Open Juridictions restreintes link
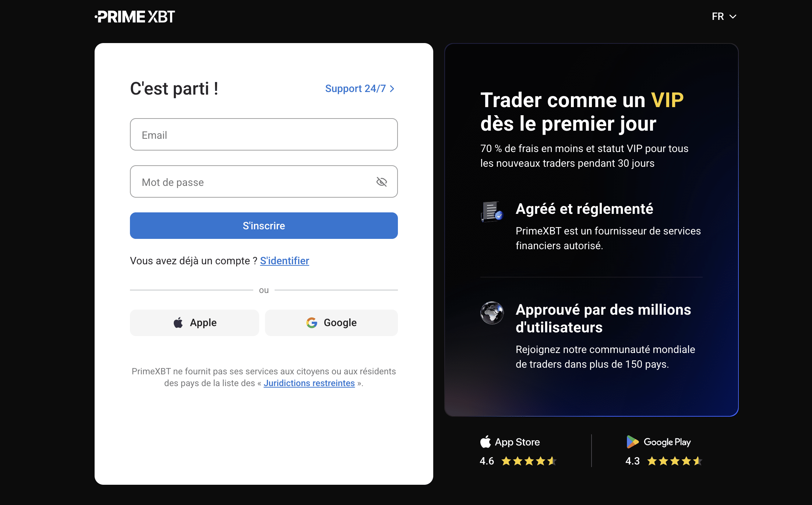The width and height of the screenshot is (812, 505). tap(309, 383)
